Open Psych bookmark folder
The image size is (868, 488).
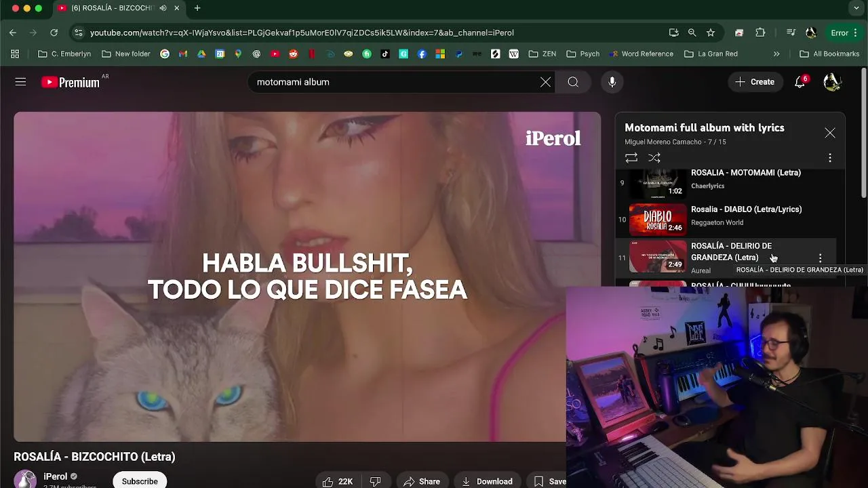(583, 54)
